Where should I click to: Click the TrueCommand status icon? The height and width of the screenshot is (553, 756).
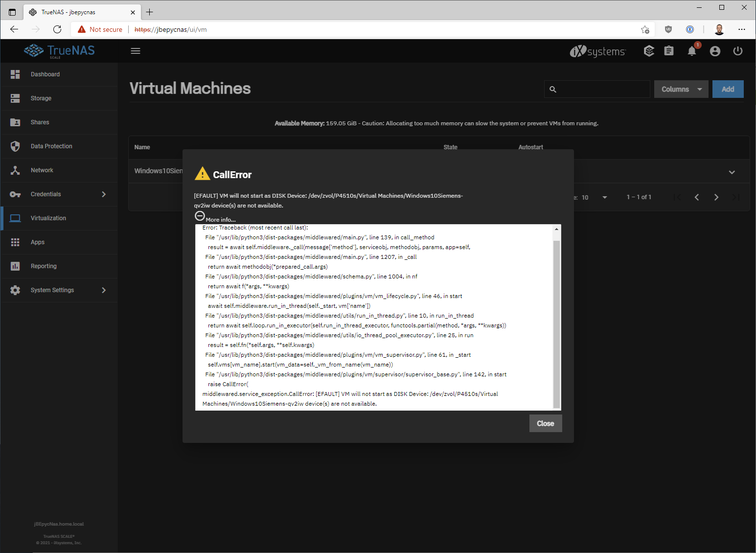(649, 51)
